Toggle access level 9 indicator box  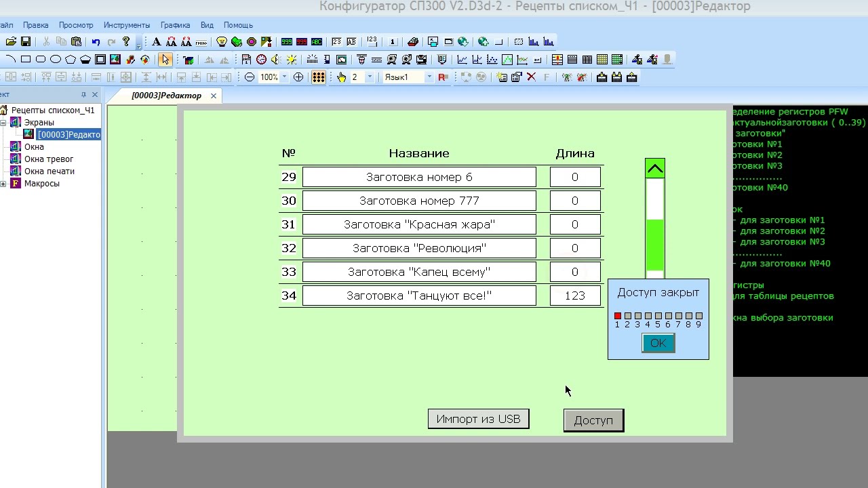[699, 316]
